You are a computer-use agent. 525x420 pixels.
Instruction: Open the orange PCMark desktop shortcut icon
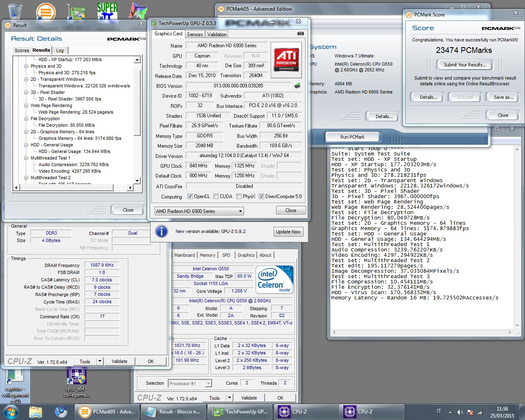tap(46, 11)
